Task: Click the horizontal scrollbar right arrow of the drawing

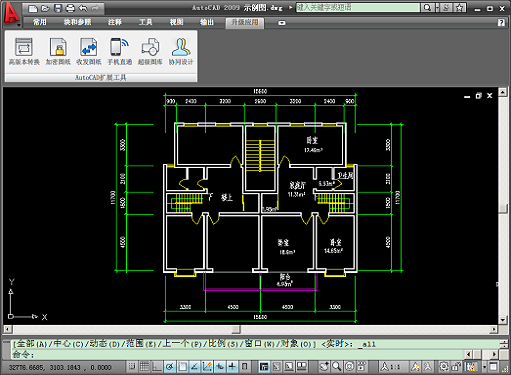Action: (494, 329)
